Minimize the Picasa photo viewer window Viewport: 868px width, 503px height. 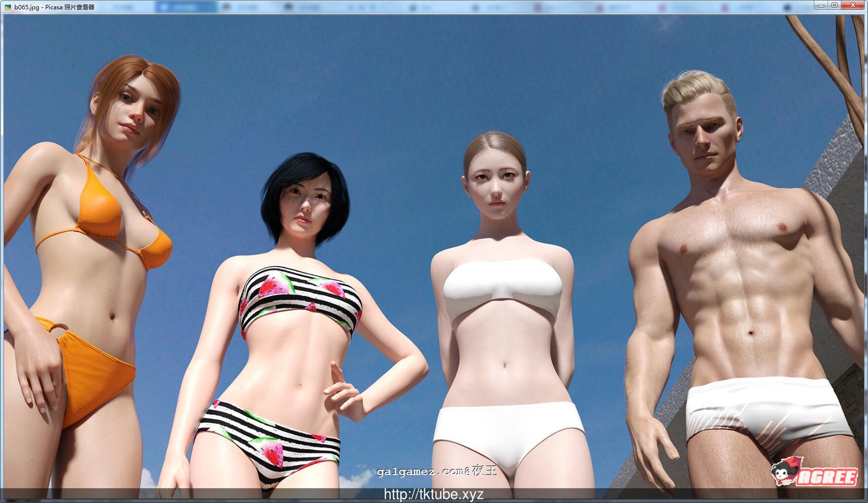click(821, 5)
